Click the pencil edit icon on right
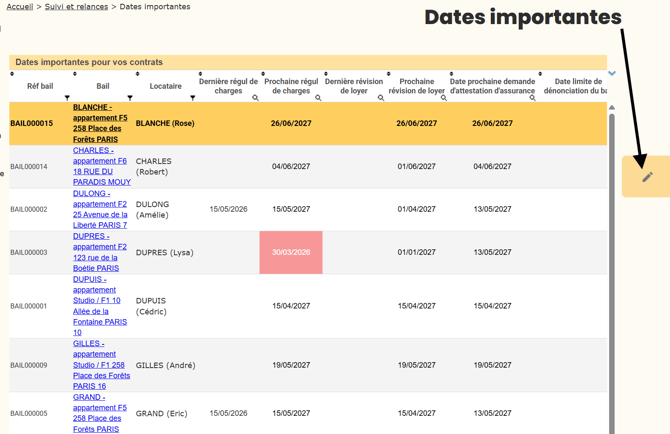 pos(647,177)
